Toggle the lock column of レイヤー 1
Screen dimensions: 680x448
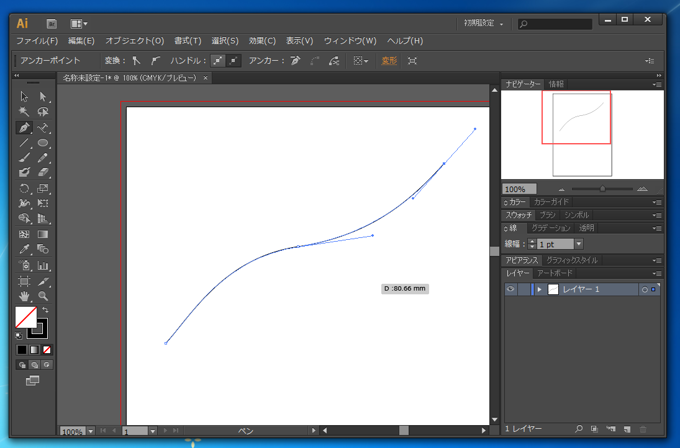click(523, 289)
